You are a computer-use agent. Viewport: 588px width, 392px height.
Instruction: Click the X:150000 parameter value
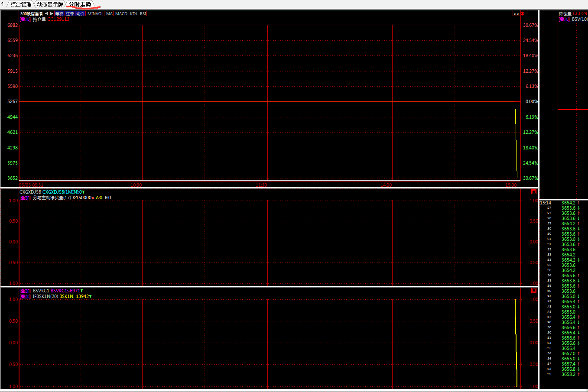tap(82, 198)
